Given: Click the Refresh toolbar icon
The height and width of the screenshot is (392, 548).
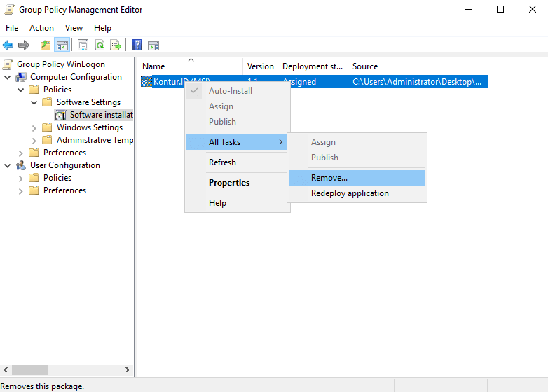Looking at the screenshot, I should 100,45.
